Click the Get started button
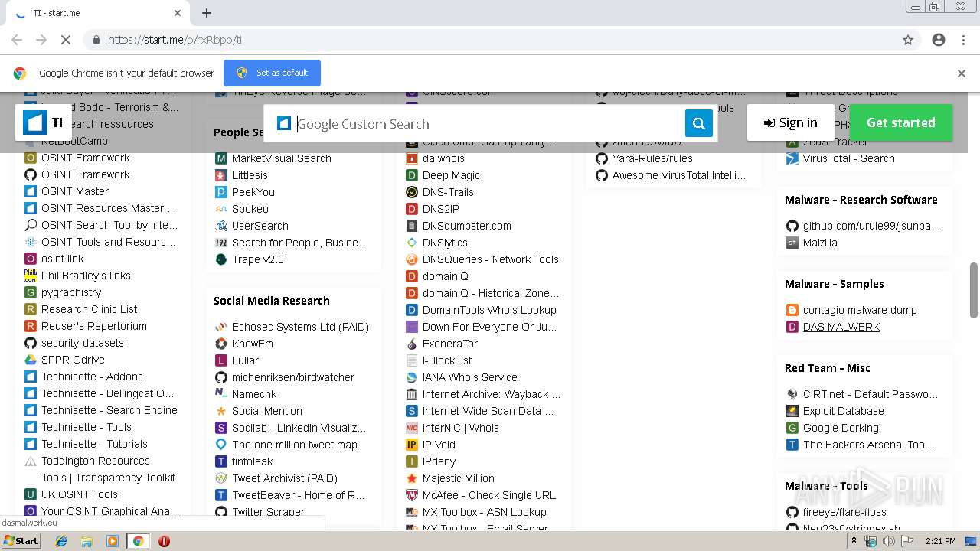This screenshot has width=980, height=551. pyautogui.click(x=900, y=122)
